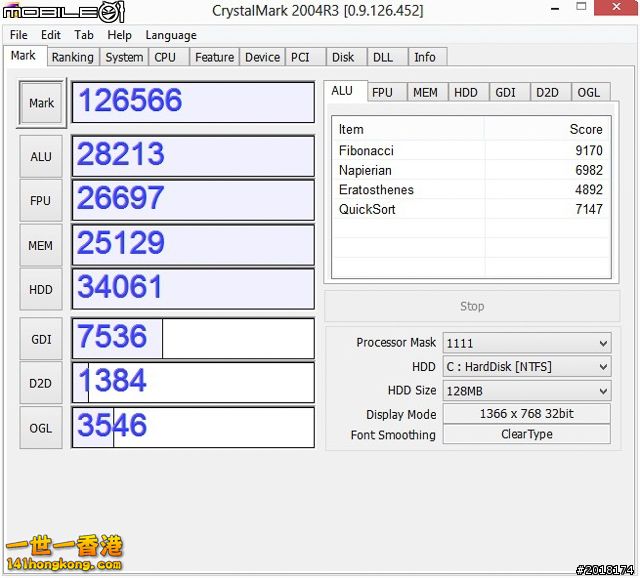Click the Item column header
This screenshot has height=578, width=640.
(409, 129)
